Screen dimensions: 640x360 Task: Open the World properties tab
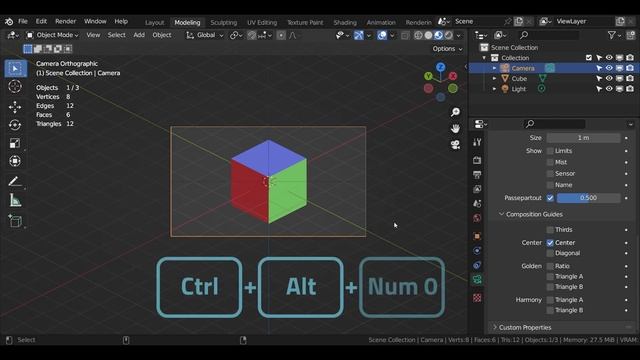point(477,218)
